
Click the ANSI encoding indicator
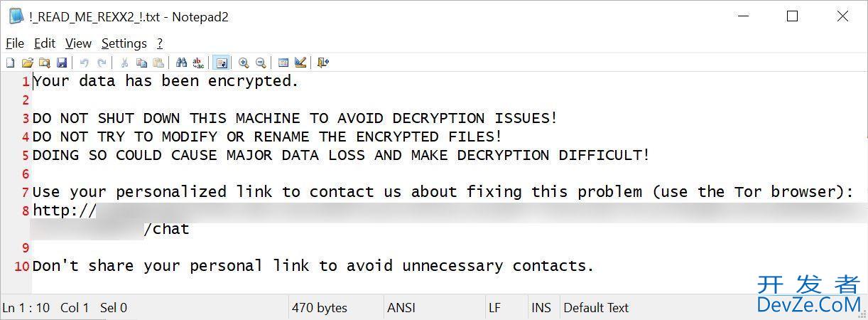click(x=401, y=308)
